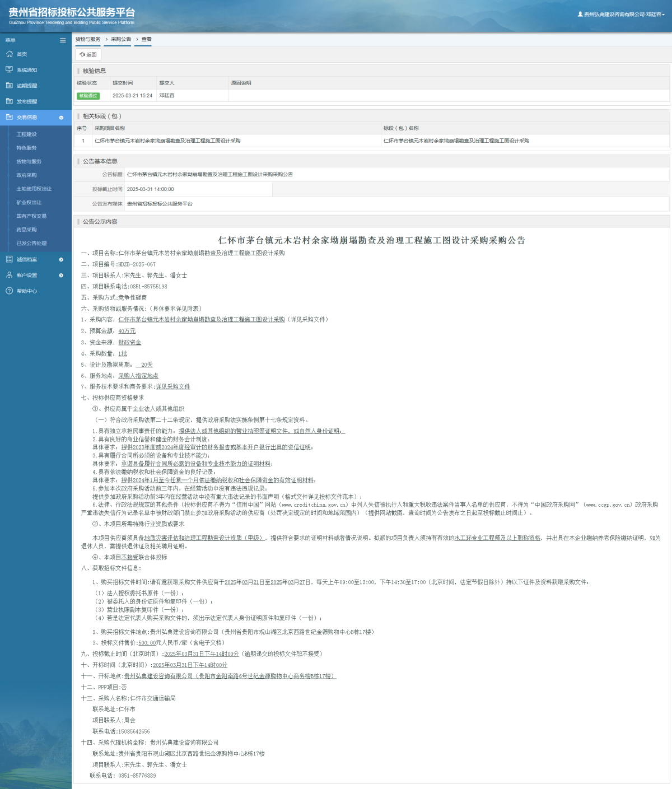
Task: Click the 货物与服务 breadcrumb link
Action: click(x=88, y=39)
